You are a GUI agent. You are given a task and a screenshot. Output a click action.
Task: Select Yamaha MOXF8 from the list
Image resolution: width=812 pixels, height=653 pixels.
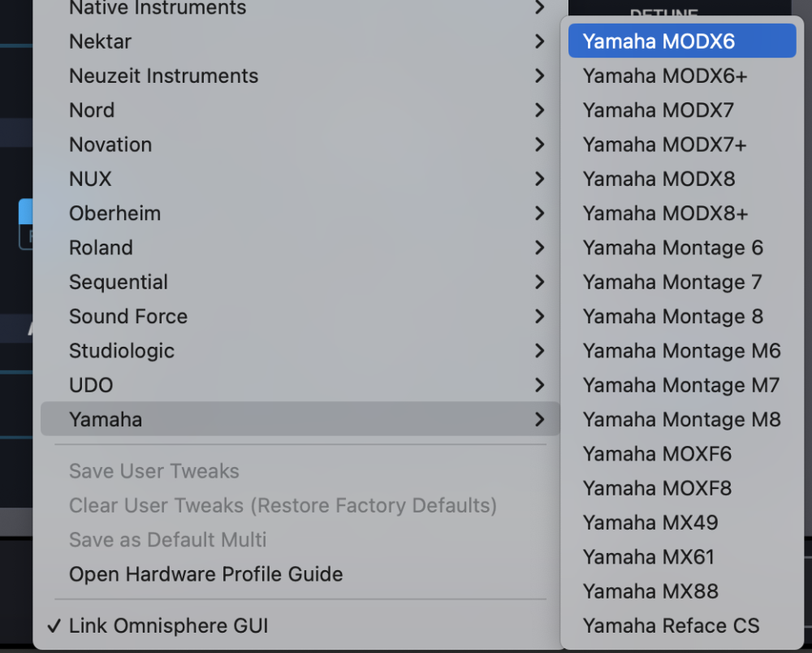[657, 488]
